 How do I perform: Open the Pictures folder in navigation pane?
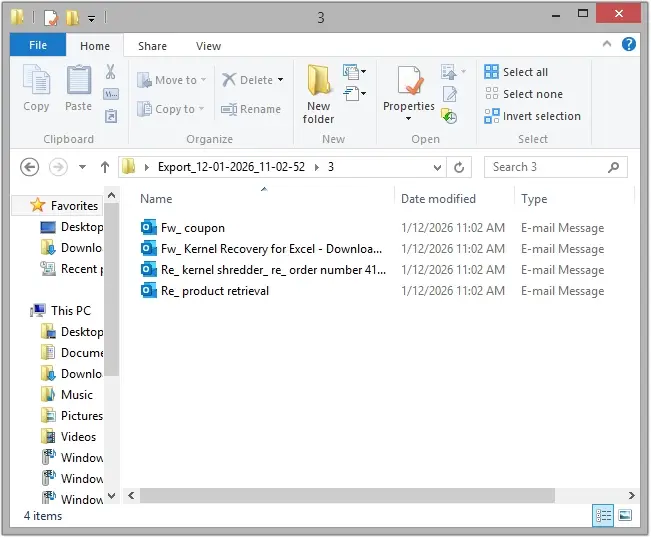(x=72, y=416)
